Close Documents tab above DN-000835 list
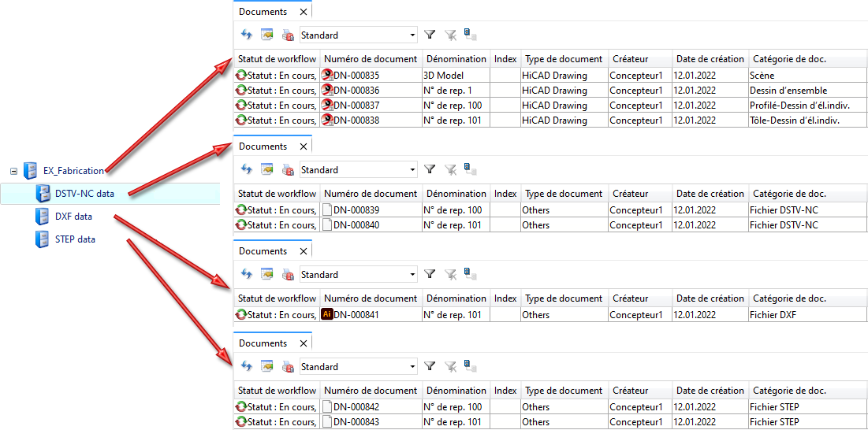This screenshot has height=430, width=868. point(303,11)
